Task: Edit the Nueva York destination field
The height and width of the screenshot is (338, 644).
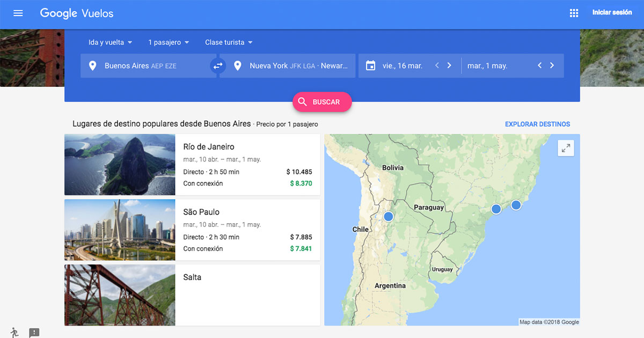Action: pyautogui.click(x=288, y=65)
